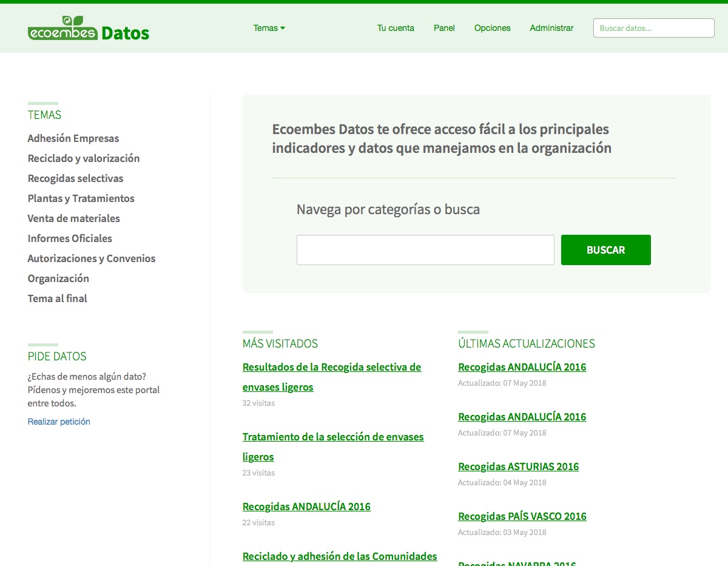Click the main category search input box
Viewport: 728px width, 566px height.
pyautogui.click(x=425, y=250)
